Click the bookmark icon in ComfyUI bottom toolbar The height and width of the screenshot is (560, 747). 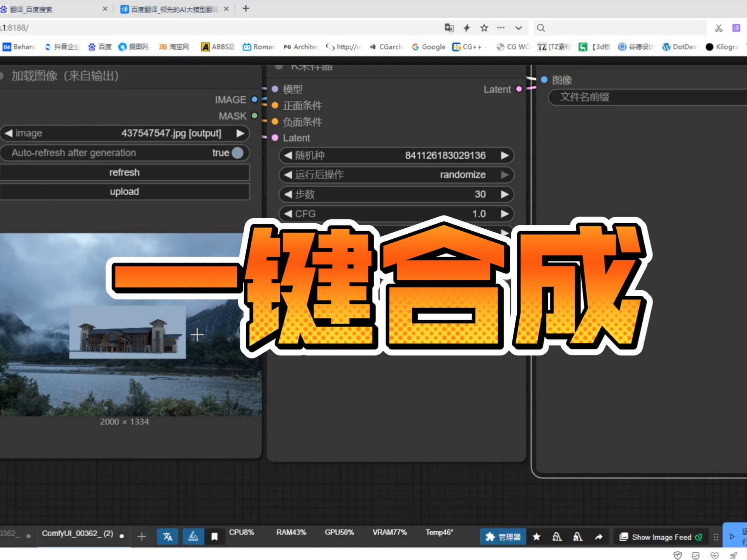tap(214, 537)
